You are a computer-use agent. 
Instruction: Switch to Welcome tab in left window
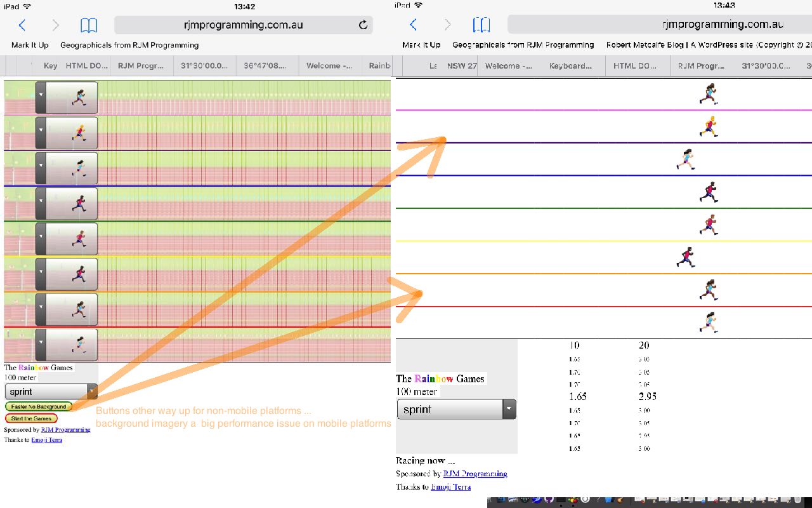(x=330, y=65)
